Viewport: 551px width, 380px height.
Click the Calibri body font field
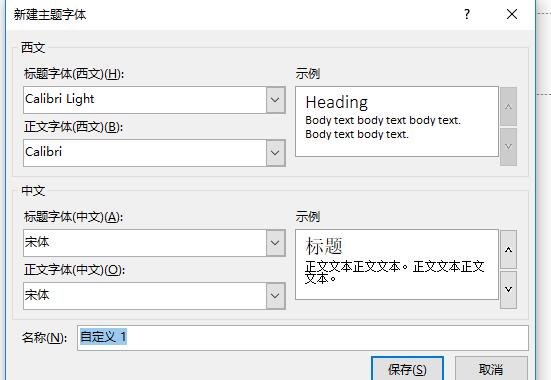point(145,153)
